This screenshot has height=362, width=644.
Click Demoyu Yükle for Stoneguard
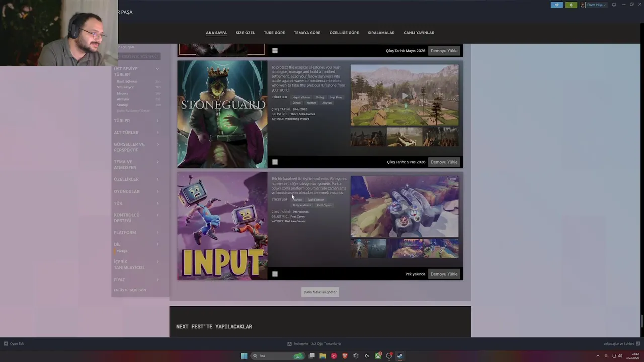444,162
